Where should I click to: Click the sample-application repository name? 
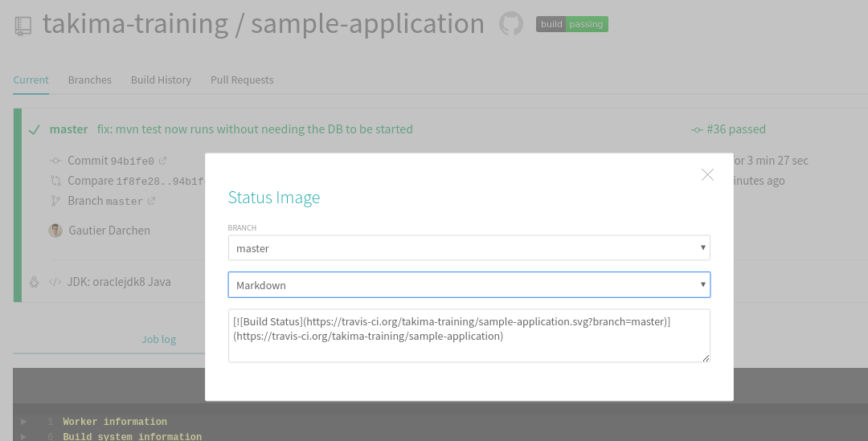[367, 24]
